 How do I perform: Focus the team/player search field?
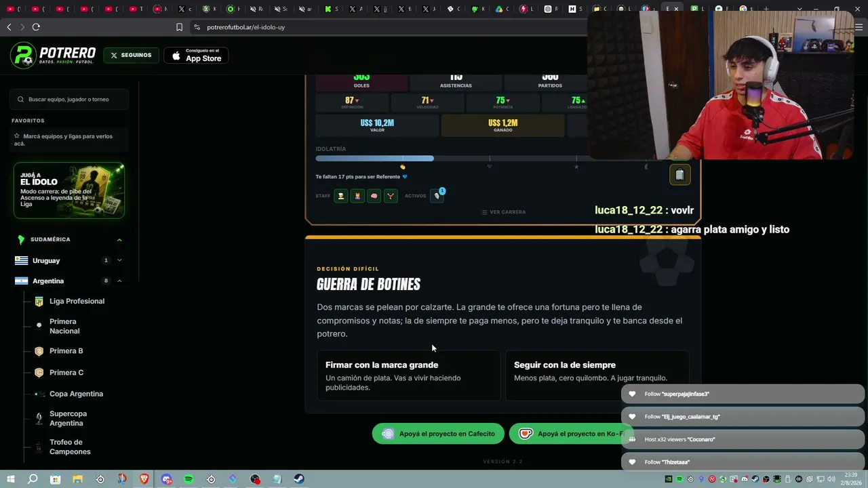pyautogui.click(x=69, y=100)
